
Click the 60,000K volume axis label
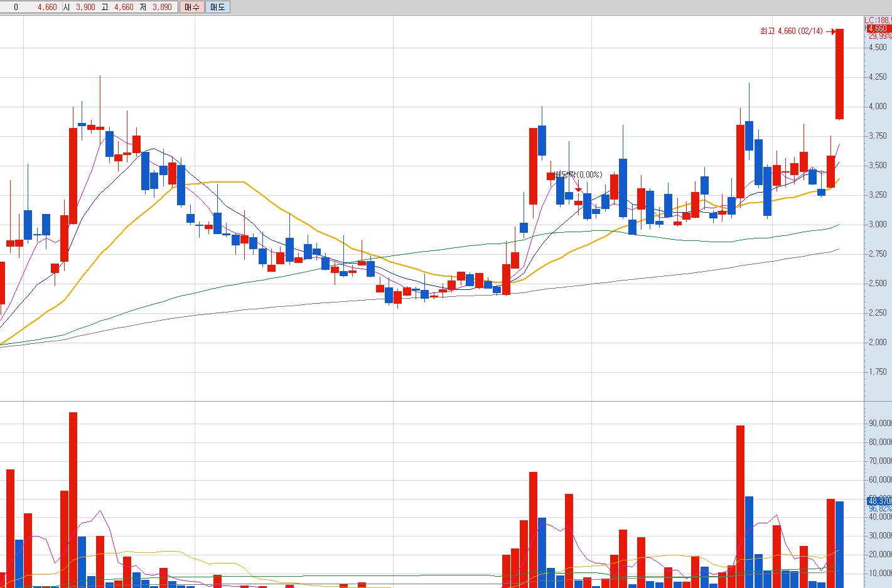point(880,479)
